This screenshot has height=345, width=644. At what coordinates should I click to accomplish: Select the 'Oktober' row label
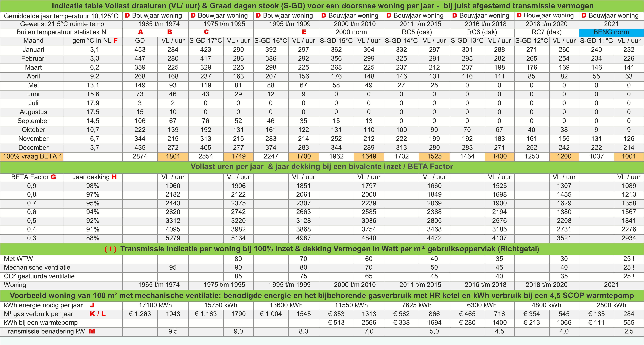click(x=32, y=130)
